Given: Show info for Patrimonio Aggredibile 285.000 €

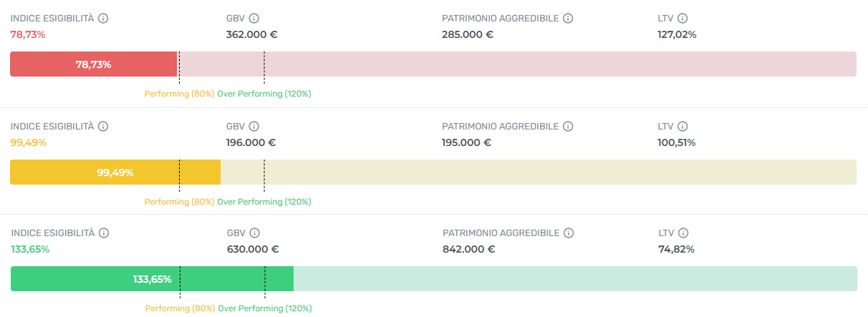Looking at the screenshot, I should (567, 19).
